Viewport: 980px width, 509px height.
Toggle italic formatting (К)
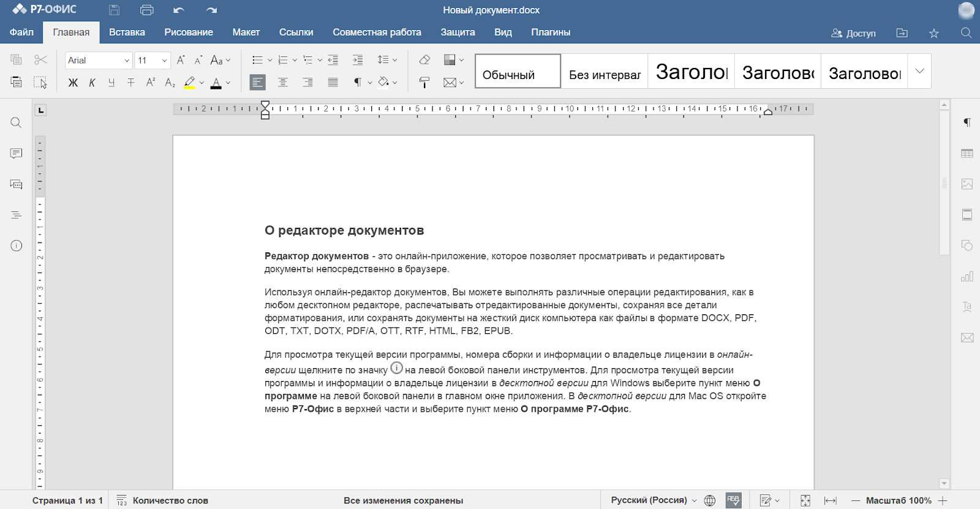click(92, 83)
